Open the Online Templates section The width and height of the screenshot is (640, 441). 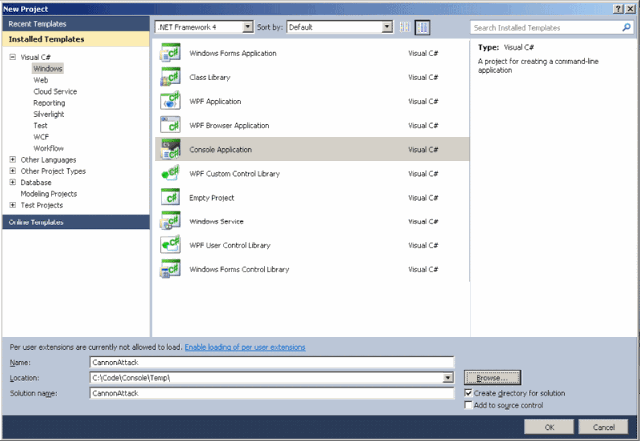point(76,222)
